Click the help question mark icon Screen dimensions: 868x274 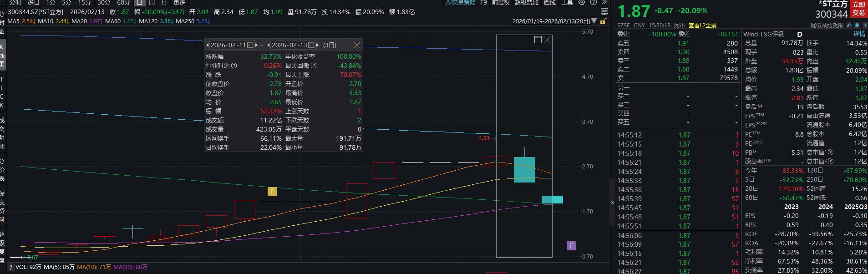tap(593, 2)
